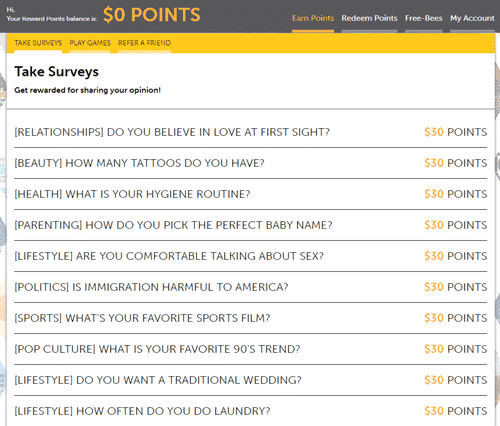Image resolution: width=500 pixels, height=426 pixels.
Task: Open the Refer a Friend sub-tab
Action: [x=144, y=43]
